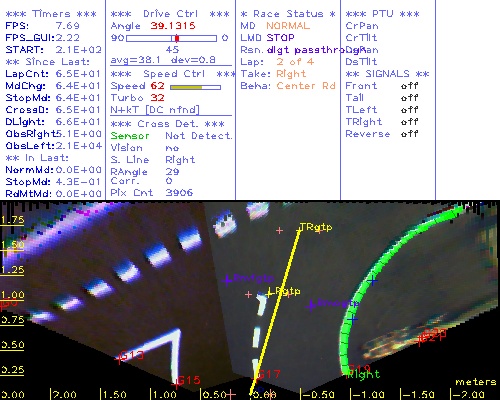Select the Race Status panel header
This screenshot has width=500, height=400.
288,14
